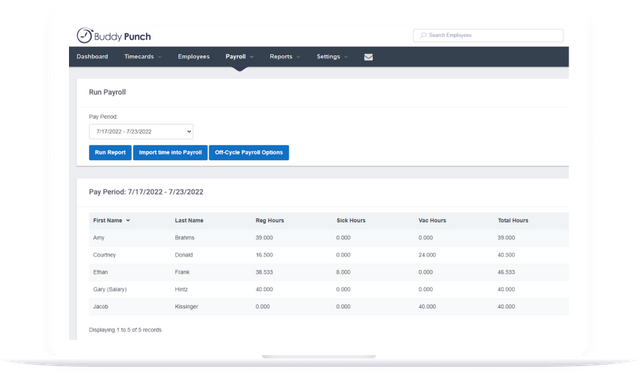Click the First Name sort arrow
The width and height of the screenshot is (640, 380).
(x=128, y=220)
